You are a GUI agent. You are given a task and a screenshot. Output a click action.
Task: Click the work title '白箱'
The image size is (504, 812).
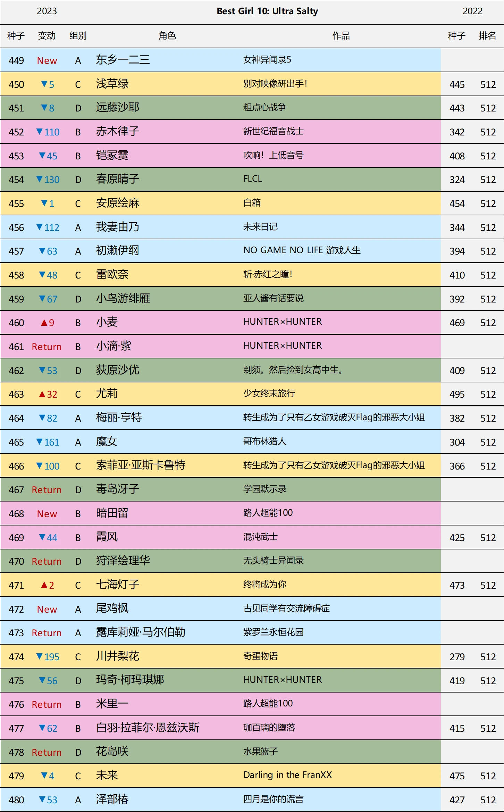252,203
